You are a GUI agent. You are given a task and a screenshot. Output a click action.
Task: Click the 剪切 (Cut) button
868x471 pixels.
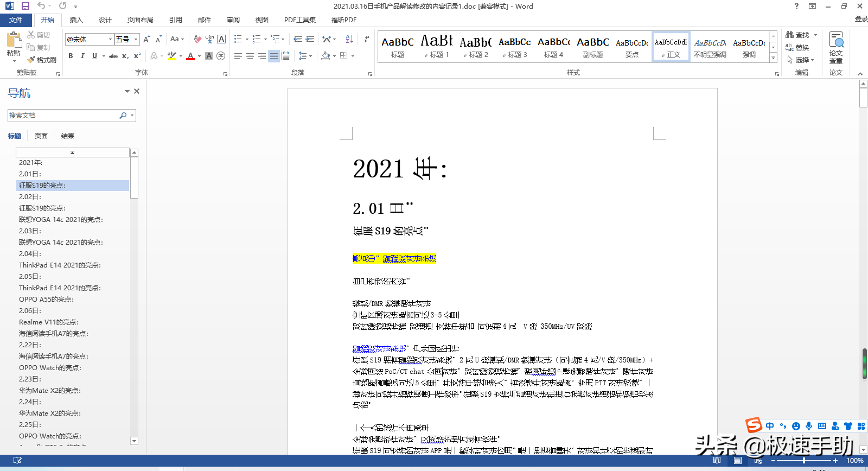39,35
